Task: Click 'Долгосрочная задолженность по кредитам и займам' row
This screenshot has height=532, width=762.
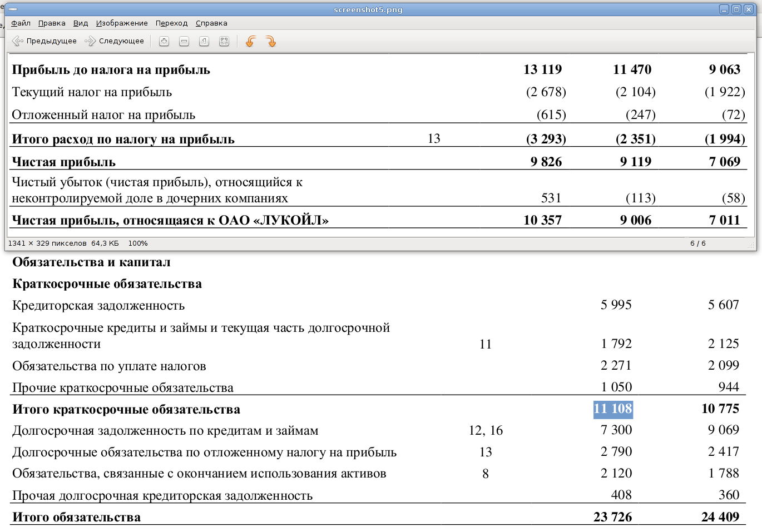Action: click(x=165, y=431)
